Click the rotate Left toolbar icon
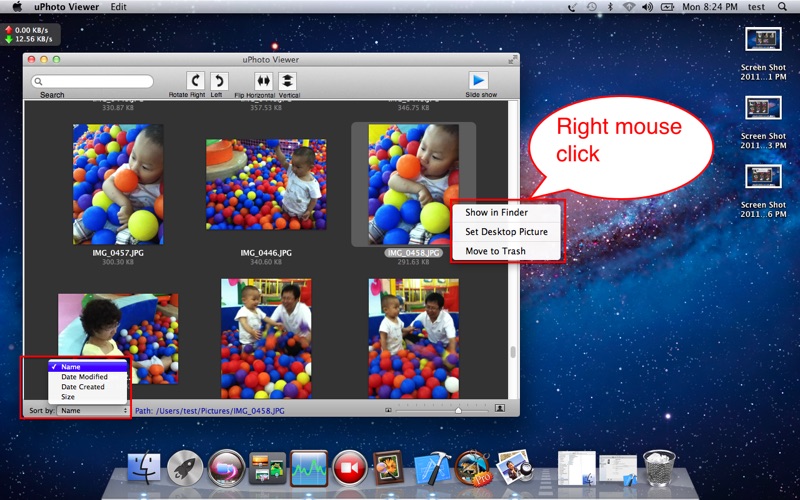The width and height of the screenshot is (800, 500). 219,81
